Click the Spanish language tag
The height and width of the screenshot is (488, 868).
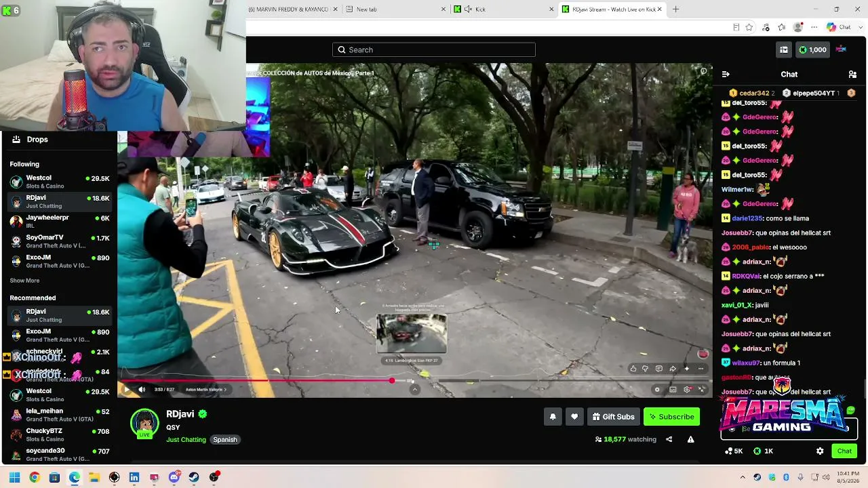tap(225, 440)
